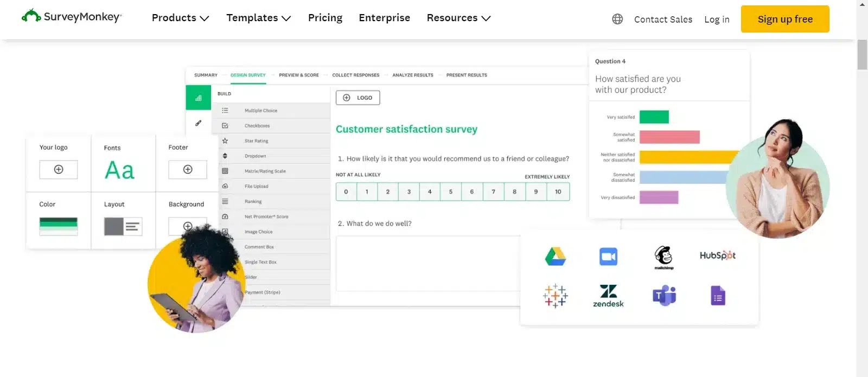Open the language globe icon
Screen dimensions: 868x377
617,19
